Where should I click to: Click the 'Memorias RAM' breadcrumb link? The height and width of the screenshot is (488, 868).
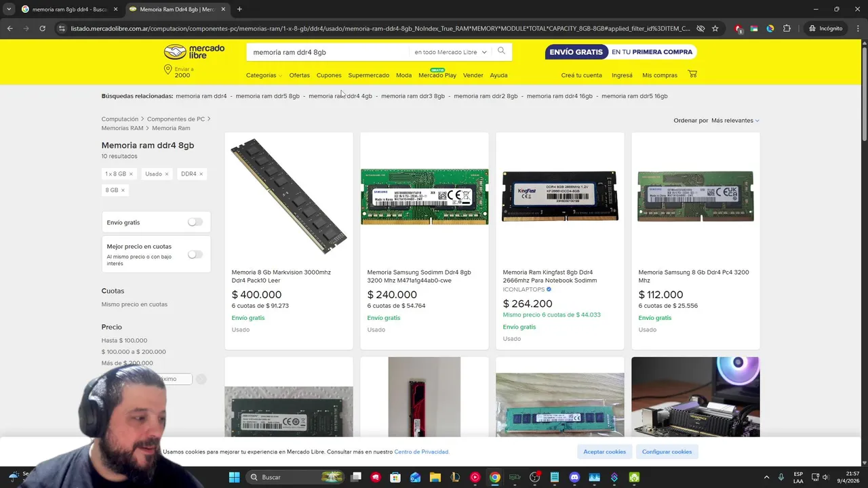(122, 128)
